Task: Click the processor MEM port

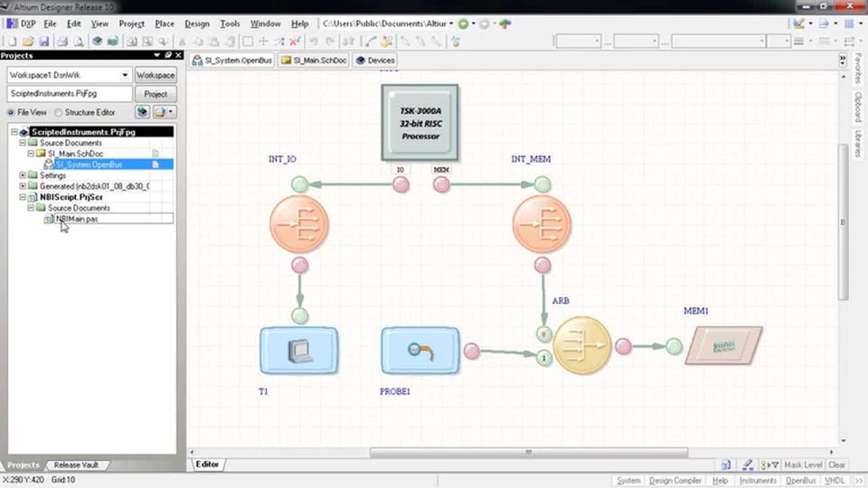Action: click(441, 184)
